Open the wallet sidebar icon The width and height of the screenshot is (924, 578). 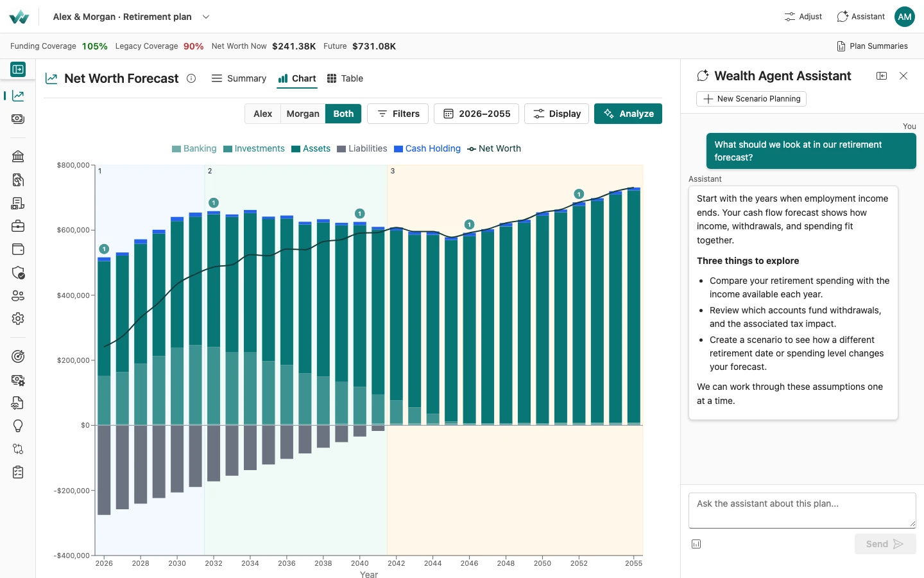pyautogui.click(x=18, y=249)
